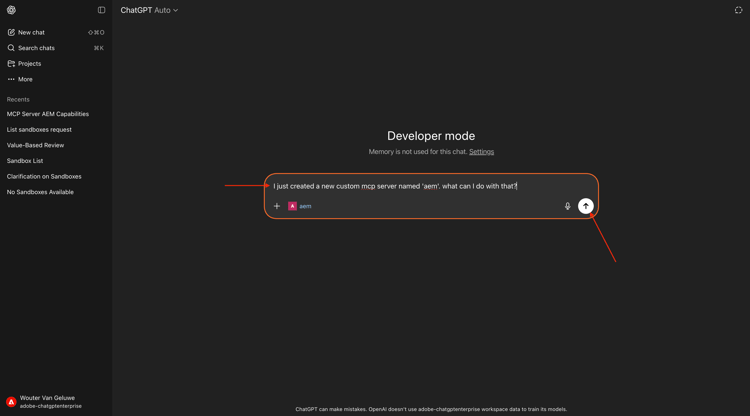Click the Adobe avatar icon in the account area
Image resolution: width=750 pixels, height=416 pixels.
(11, 402)
